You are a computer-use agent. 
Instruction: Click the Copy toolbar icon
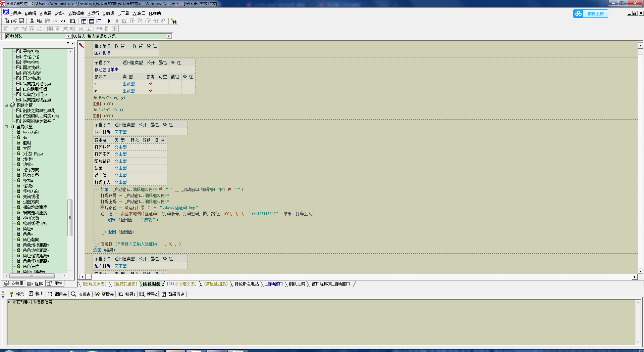tap(40, 21)
